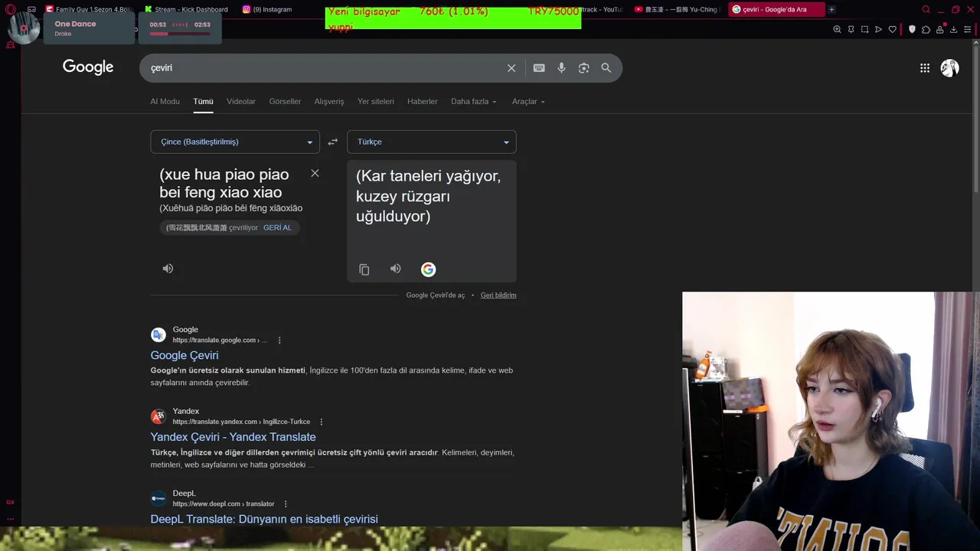This screenshot has width=980, height=551.
Task: Swap the source and target languages
Action: coord(333,142)
